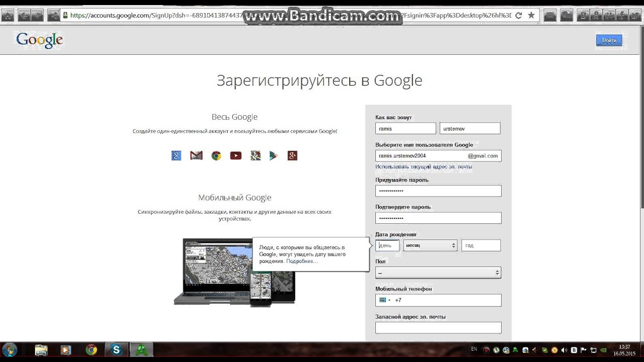The height and width of the screenshot is (362, 644).
Task: Open the gender (Пол) dropdown
Action: coord(438,273)
